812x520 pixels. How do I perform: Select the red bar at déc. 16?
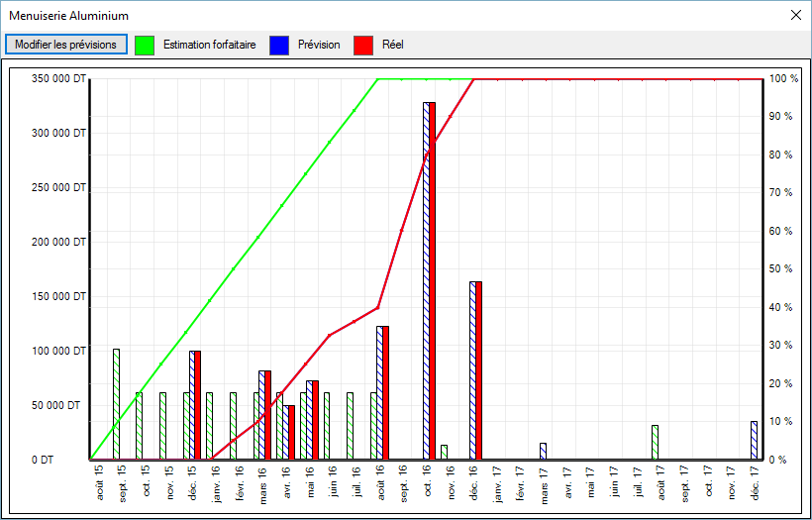point(479,370)
